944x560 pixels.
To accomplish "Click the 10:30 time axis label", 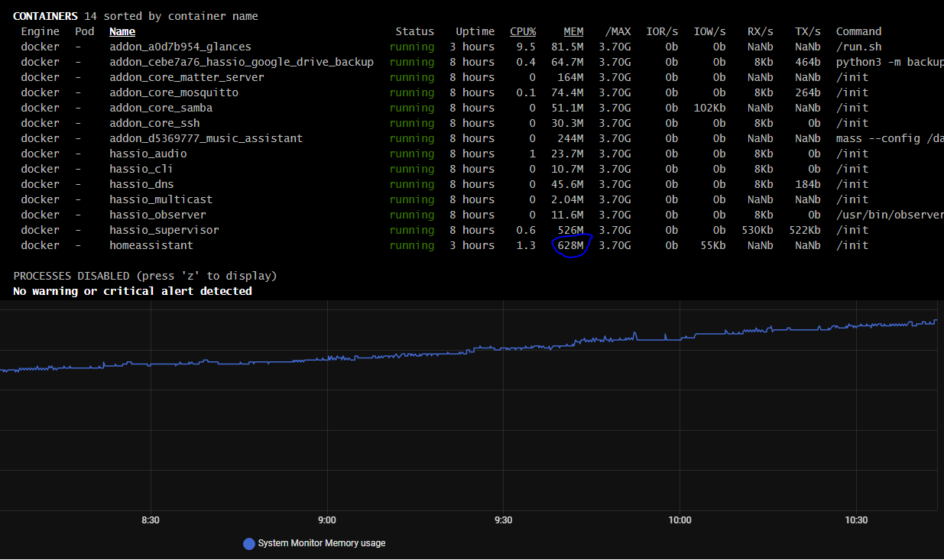I will [x=856, y=520].
